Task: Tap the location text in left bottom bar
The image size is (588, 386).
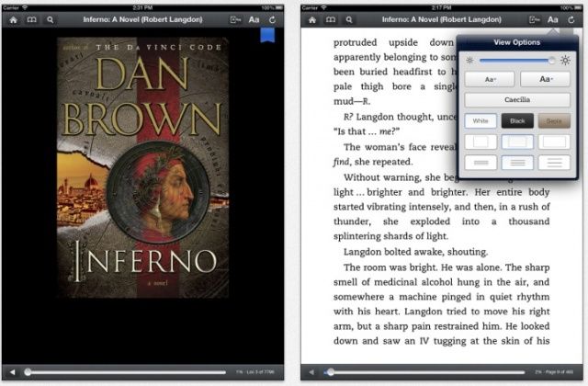Action: (255, 372)
